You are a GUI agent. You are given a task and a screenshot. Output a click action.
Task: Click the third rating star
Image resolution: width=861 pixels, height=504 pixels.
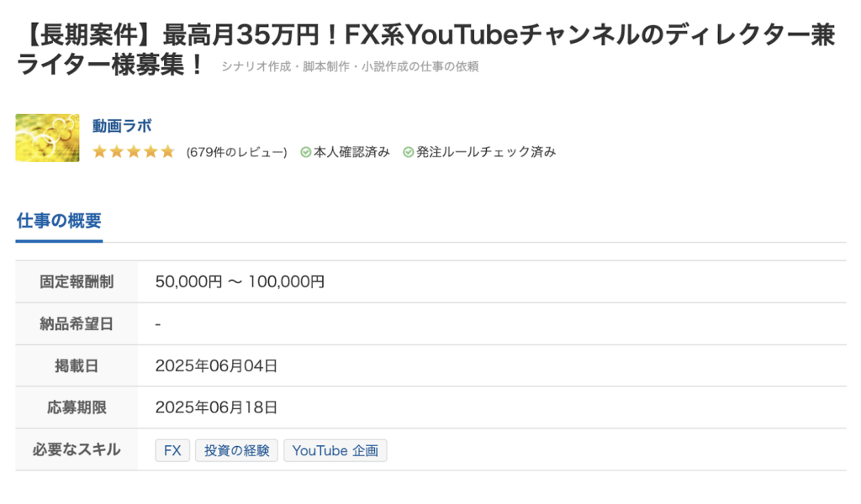point(133,152)
